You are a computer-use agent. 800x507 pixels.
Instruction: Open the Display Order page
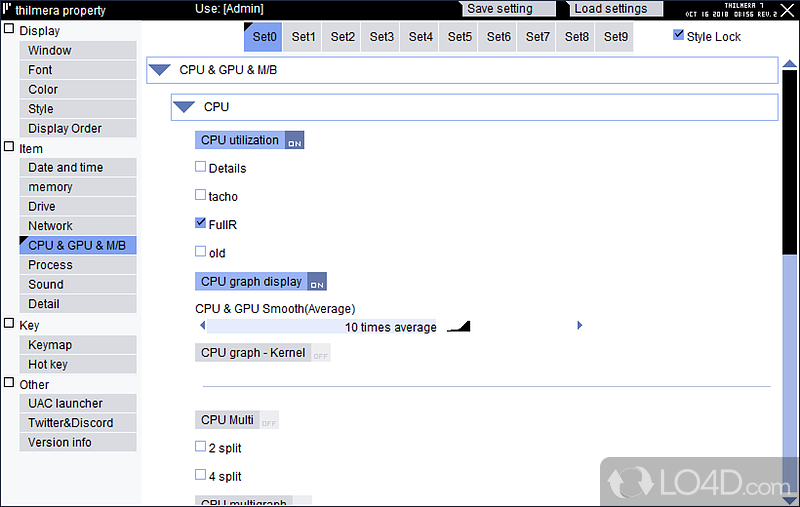(78, 129)
